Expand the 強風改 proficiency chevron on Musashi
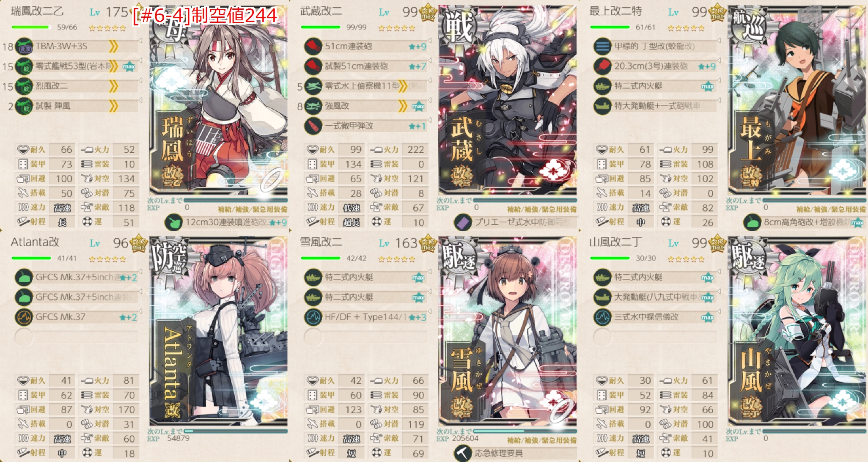The width and height of the screenshot is (868, 462). pos(403,106)
